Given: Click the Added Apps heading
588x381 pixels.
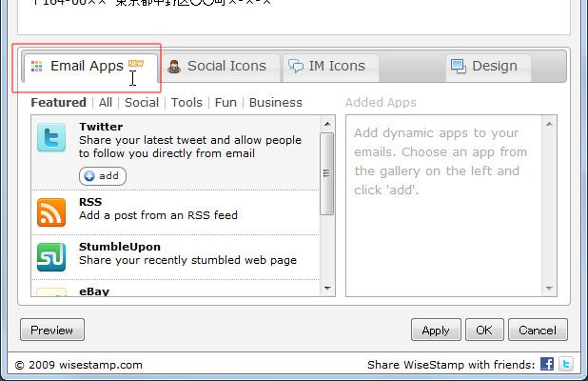Looking at the screenshot, I should click(x=381, y=103).
